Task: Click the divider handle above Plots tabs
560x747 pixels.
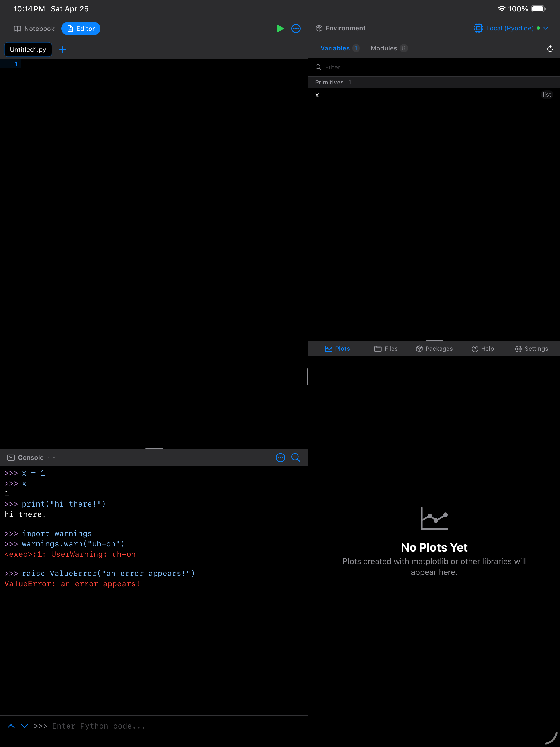Action: point(434,341)
